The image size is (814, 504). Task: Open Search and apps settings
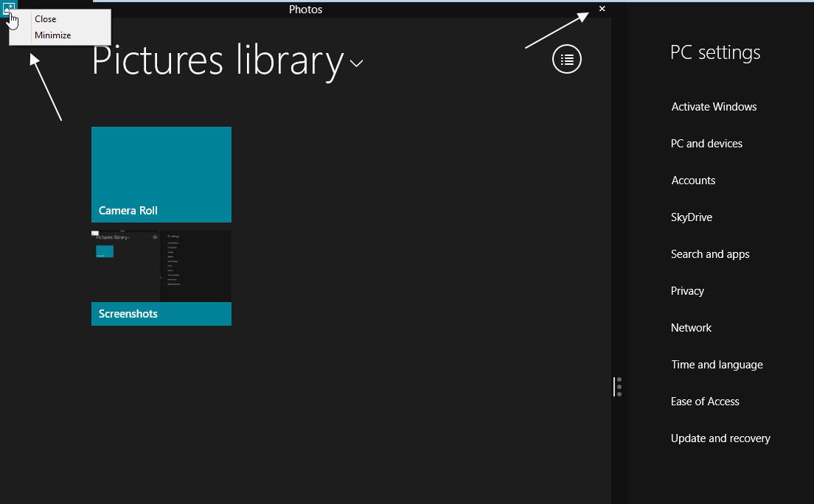(710, 254)
